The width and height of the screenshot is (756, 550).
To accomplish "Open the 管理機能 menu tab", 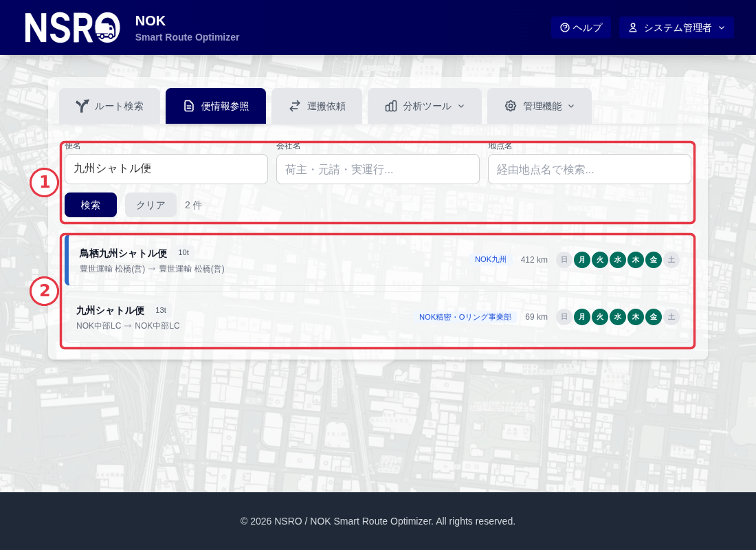I will [540, 106].
